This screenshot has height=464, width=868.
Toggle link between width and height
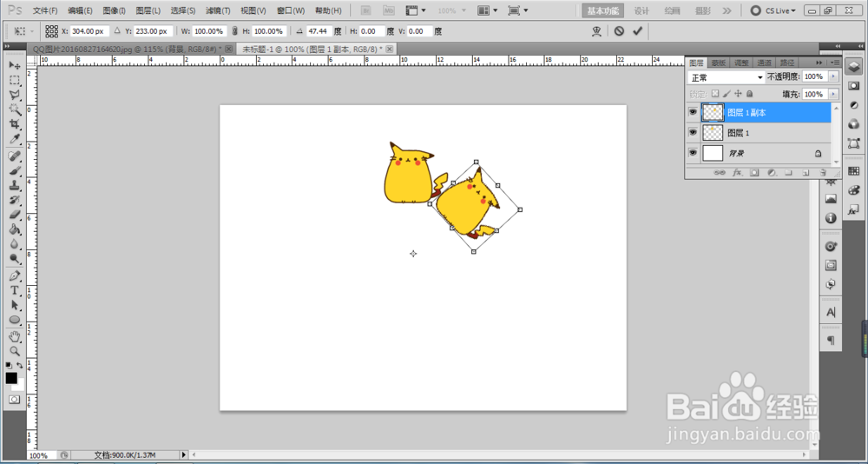click(x=234, y=31)
